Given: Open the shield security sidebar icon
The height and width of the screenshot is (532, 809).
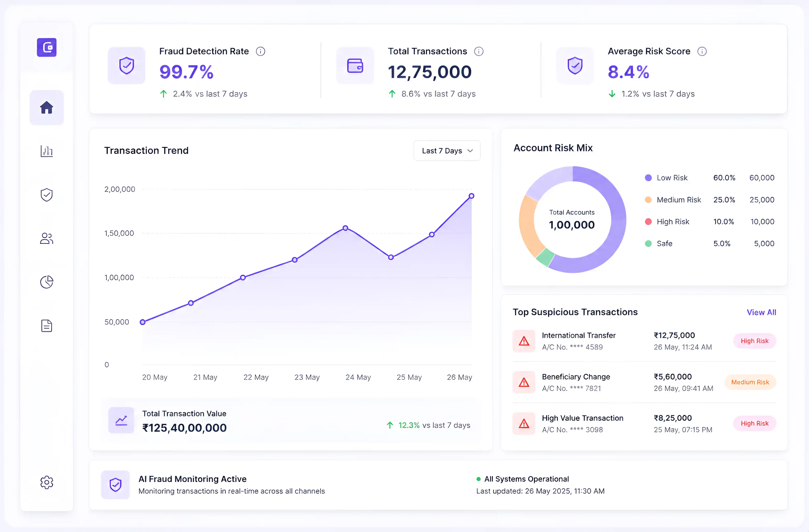Looking at the screenshot, I should [47, 195].
